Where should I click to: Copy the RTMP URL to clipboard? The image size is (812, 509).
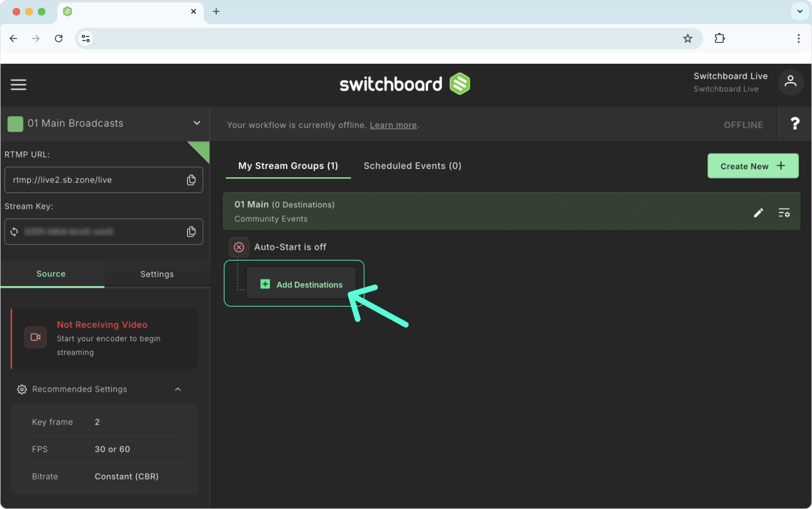(x=191, y=180)
